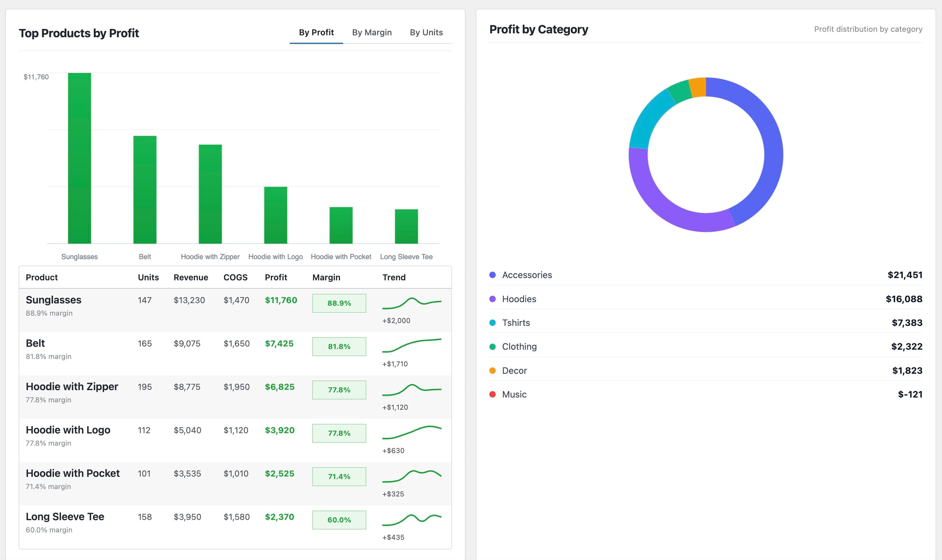This screenshot has height=560, width=942.
Task: Select the Hoodie with Zipper chart bar
Action: click(210, 194)
